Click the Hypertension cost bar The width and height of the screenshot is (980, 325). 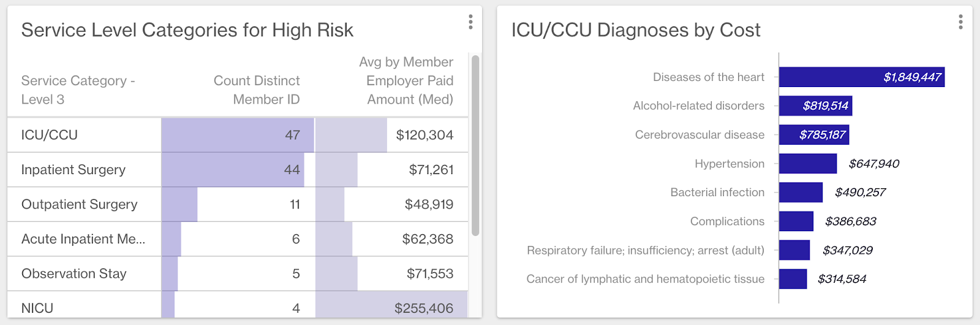(x=807, y=164)
